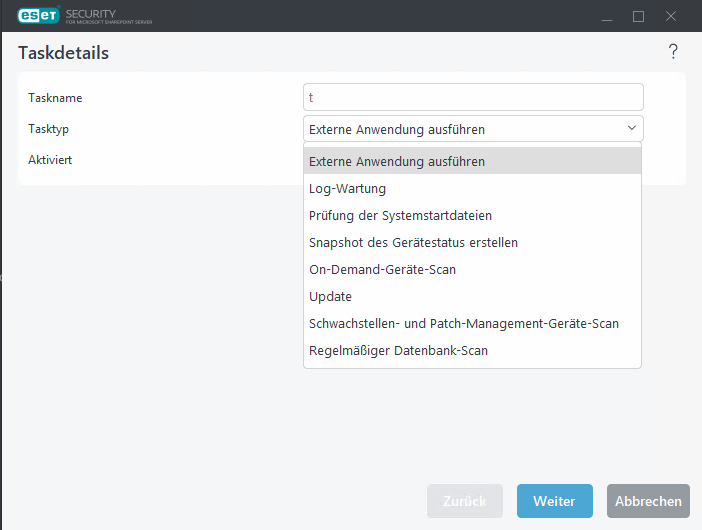Click the Aktiviert label

(50, 160)
